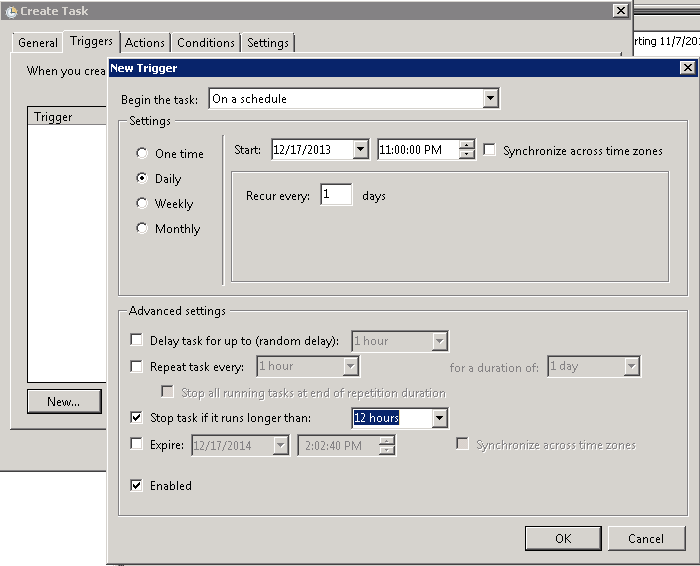Enable Synchronize across time zones for Start
700x566 pixels.
click(x=490, y=151)
